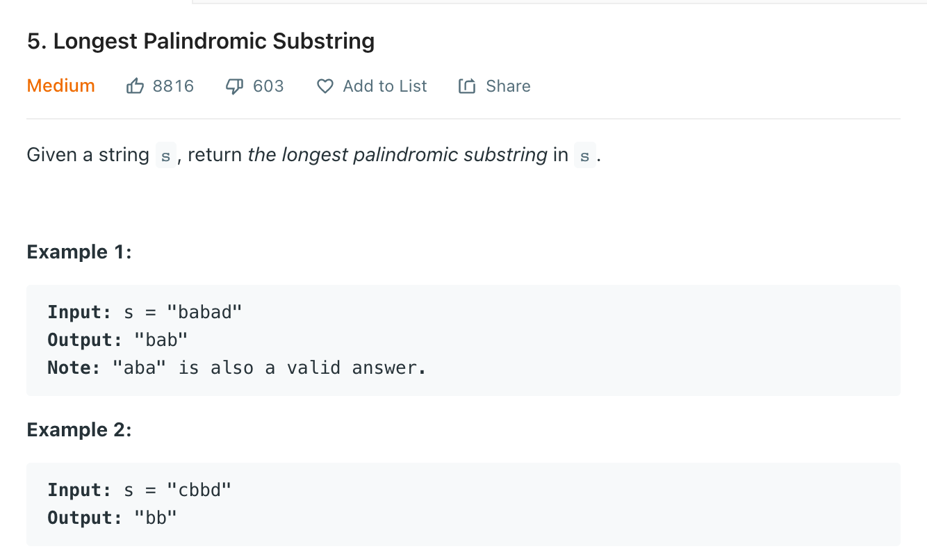This screenshot has width=927, height=560.
Task: Click the input string "cbbd"
Action: tap(199, 490)
